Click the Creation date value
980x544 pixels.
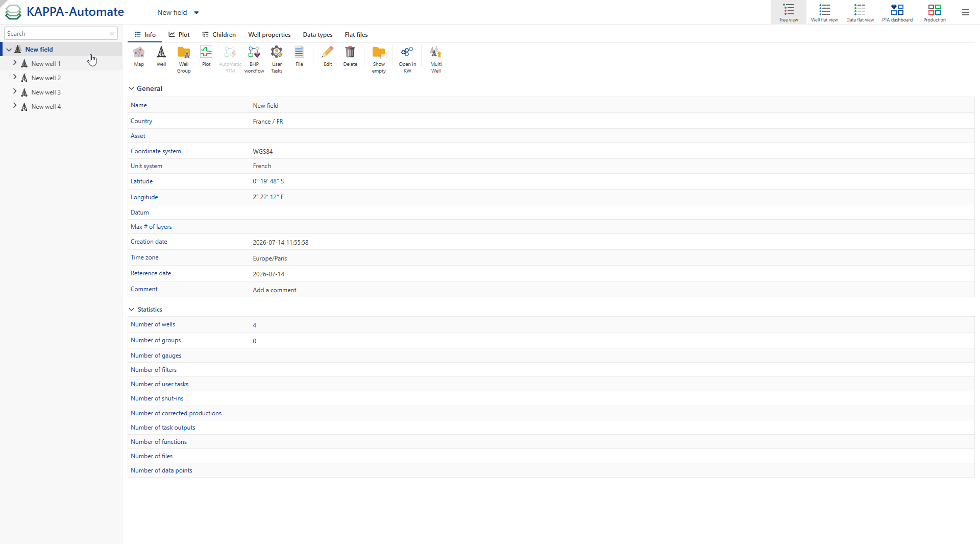pyautogui.click(x=281, y=243)
